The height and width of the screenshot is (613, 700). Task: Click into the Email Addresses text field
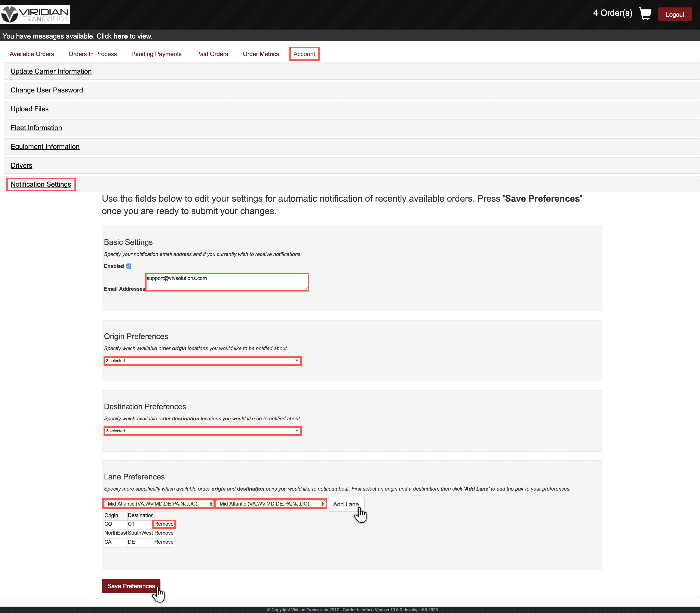[x=227, y=282]
